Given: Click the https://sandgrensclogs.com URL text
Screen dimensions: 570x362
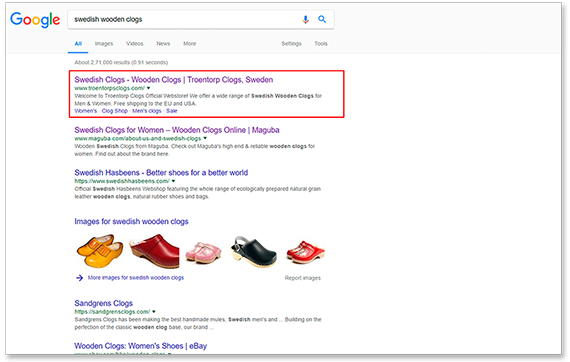Looking at the screenshot, I should click(112, 312).
